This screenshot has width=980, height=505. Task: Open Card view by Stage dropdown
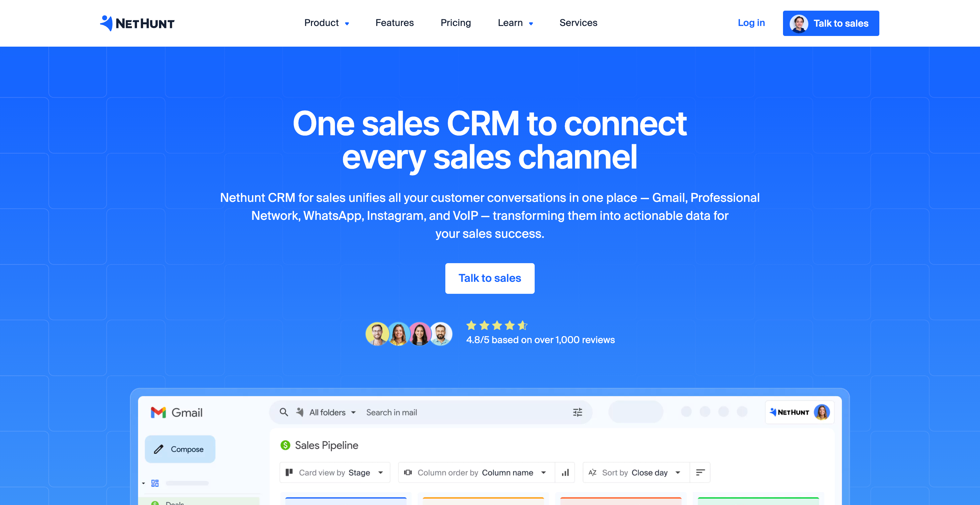(335, 472)
